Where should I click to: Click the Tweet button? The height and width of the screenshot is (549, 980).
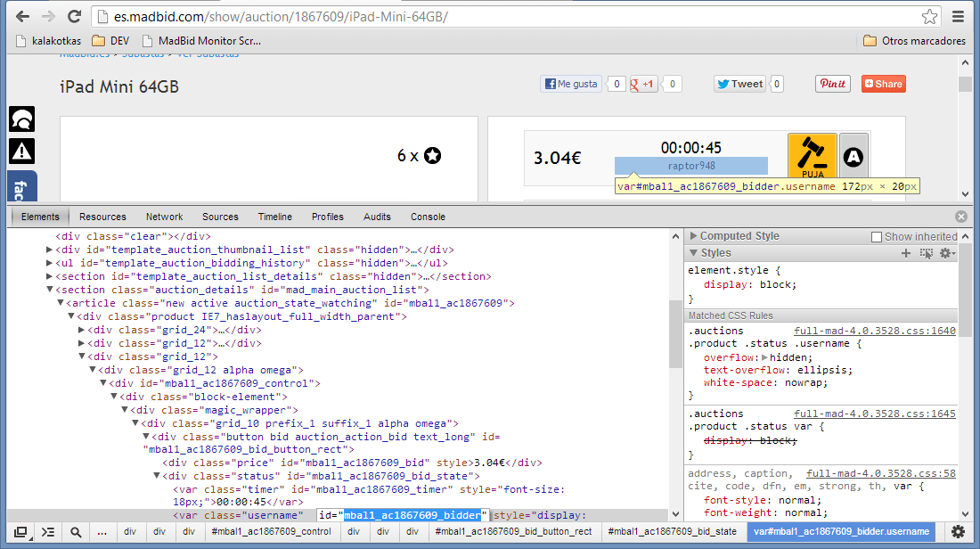(740, 84)
